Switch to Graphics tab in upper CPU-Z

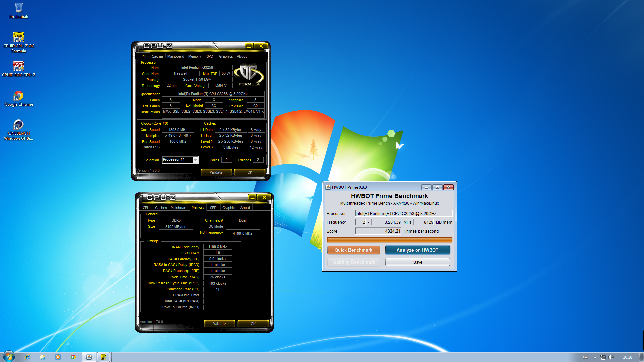(x=226, y=56)
